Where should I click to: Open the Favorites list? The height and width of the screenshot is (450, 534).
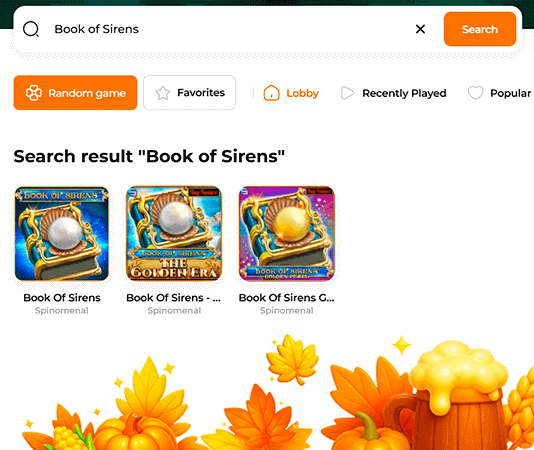point(189,93)
